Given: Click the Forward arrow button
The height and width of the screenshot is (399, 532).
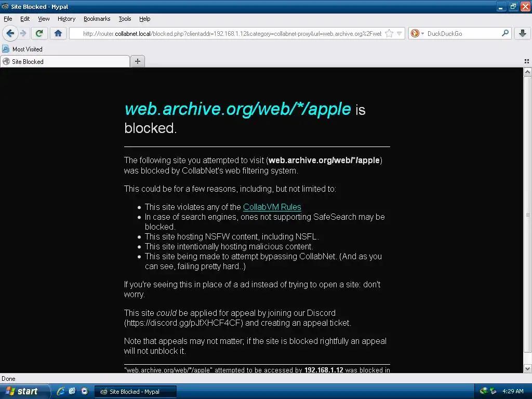Looking at the screenshot, I should (x=23, y=33).
